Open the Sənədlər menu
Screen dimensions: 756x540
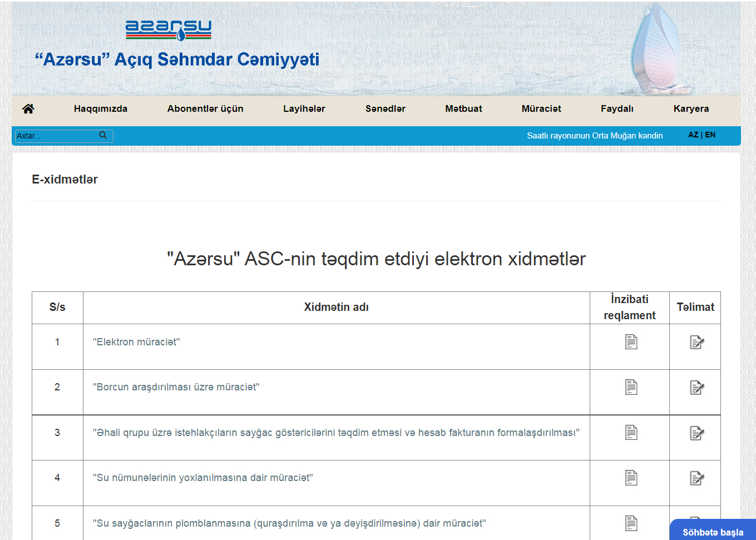tap(386, 108)
